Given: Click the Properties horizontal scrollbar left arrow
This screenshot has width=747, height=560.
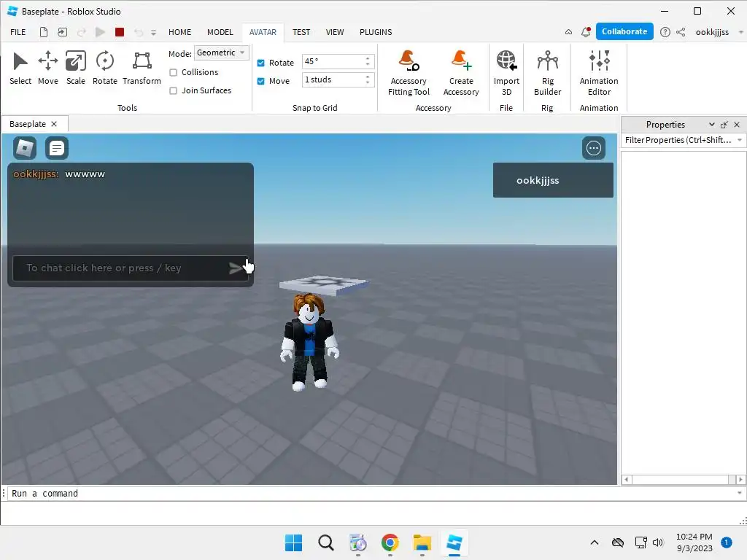Looking at the screenshot, I should tap(627, 480).
